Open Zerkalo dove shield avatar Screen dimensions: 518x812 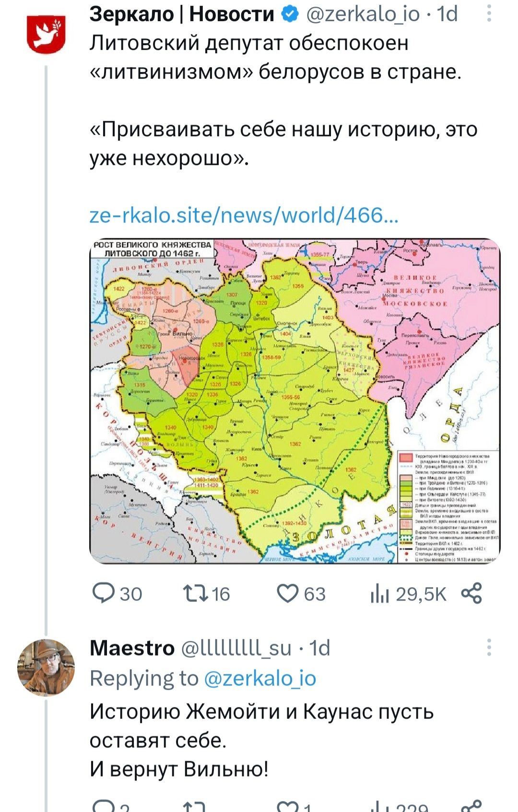pyautogui.click(x=46, y=34)
